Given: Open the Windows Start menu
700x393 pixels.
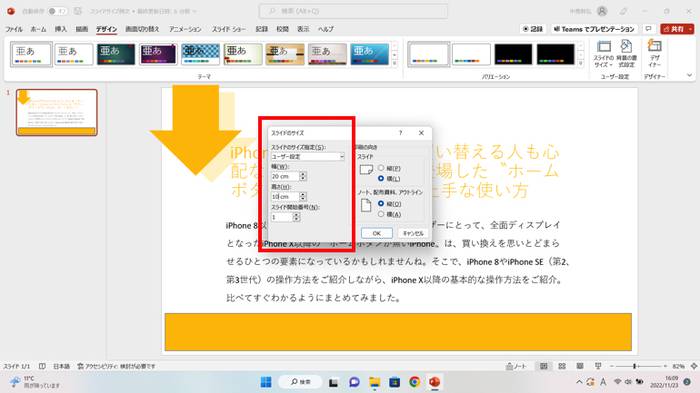Looking at the screenshot, I should pos(266,382).
